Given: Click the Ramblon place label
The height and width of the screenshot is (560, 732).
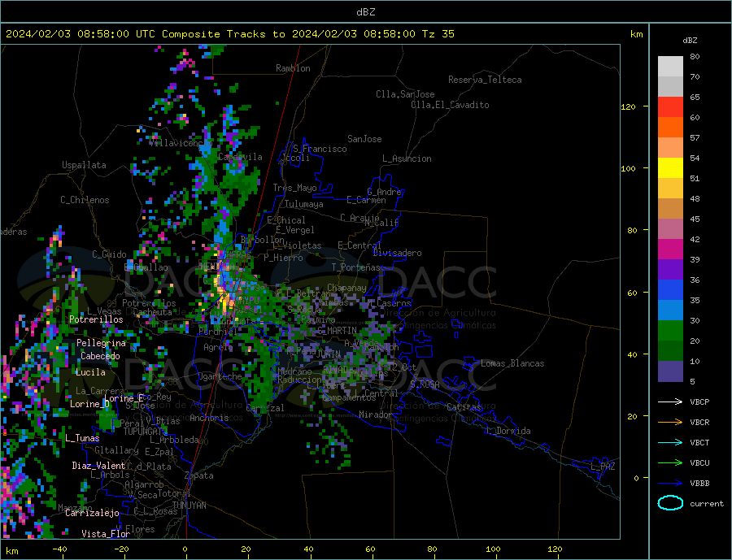Looking at the screenshot, I should click(x=293, y=68).
